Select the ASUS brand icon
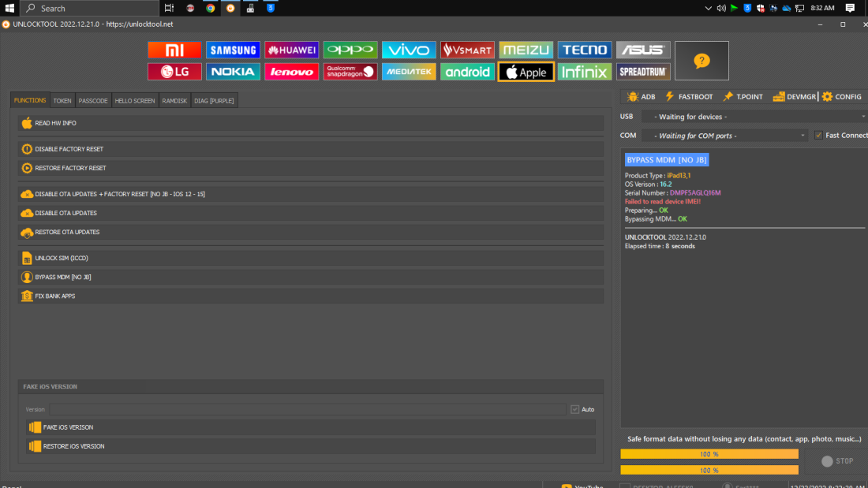 [x=643, y=50]
